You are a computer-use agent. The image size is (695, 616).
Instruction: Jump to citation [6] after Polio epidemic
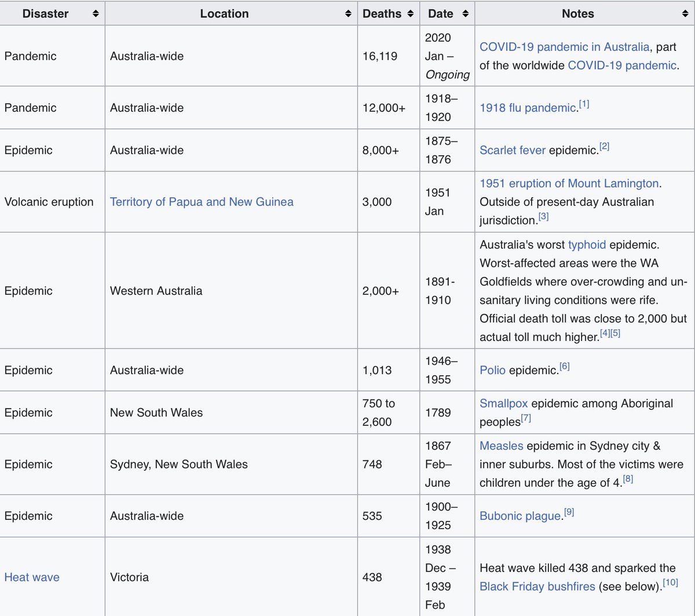[565, 366]
